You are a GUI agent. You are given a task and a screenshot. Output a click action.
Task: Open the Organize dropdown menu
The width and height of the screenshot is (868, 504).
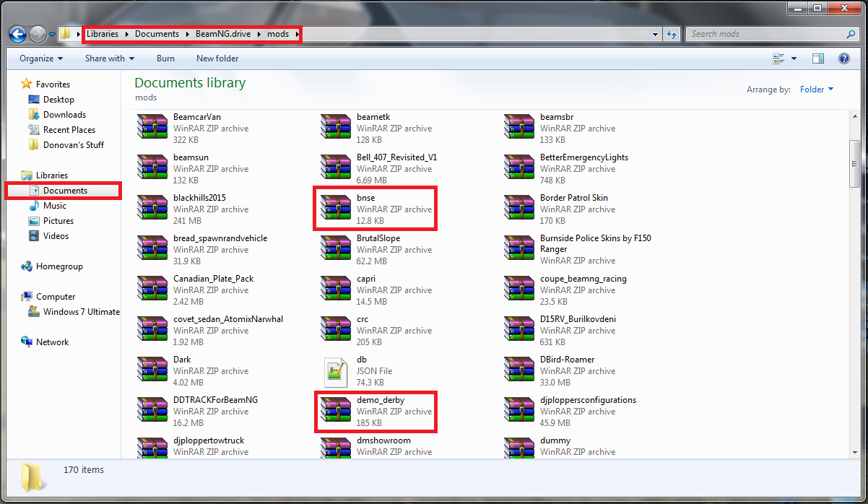click(x=41, y=58)
